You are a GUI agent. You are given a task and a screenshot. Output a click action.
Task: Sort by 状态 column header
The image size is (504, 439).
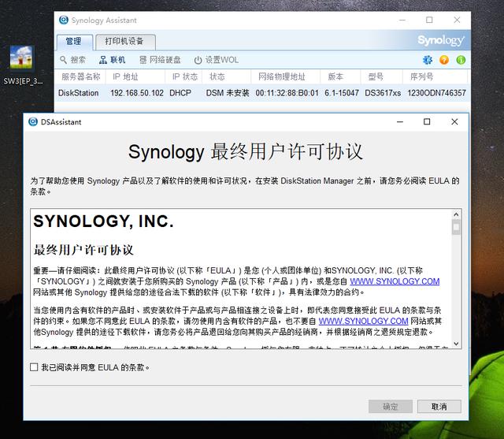[x=226, y=77]
